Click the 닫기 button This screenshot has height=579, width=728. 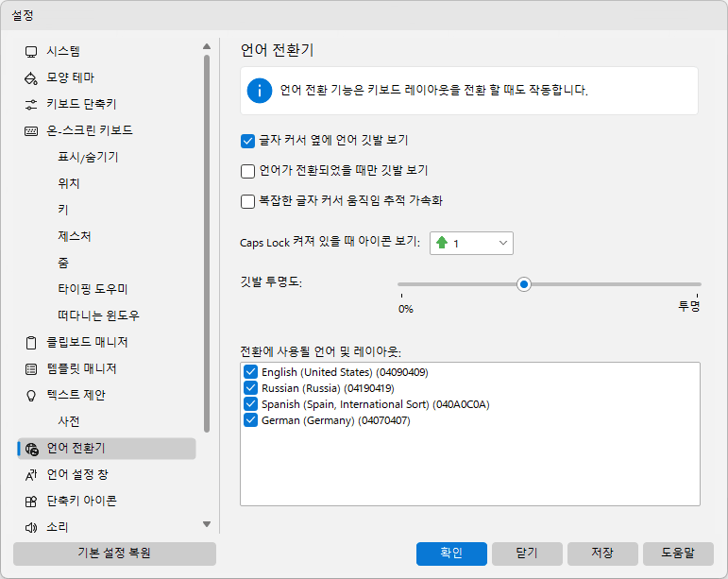[527, 553]
